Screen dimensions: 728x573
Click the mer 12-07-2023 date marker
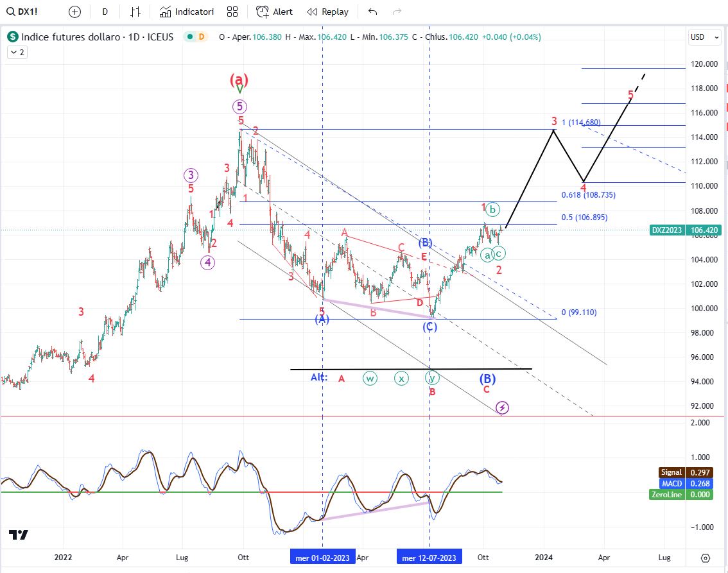point(429,557)
